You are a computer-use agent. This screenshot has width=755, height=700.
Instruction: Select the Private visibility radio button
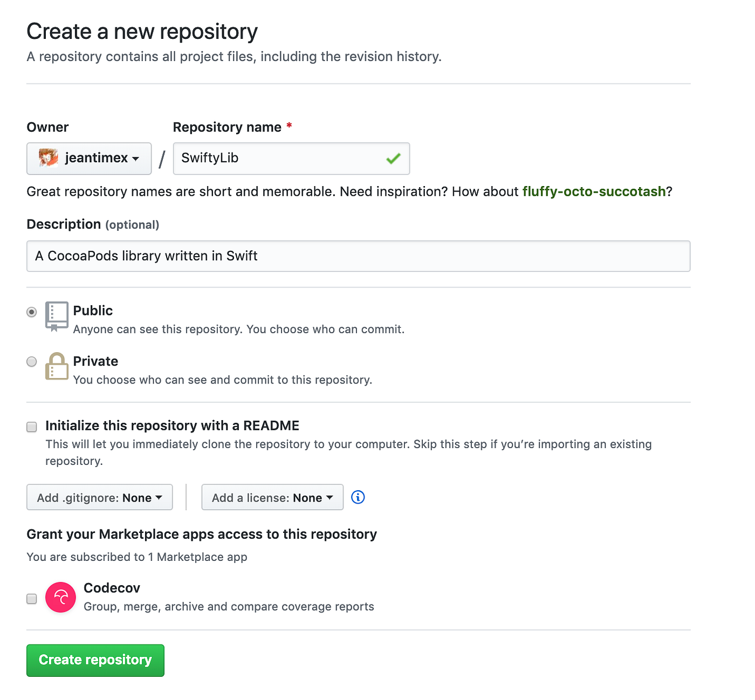31,361
